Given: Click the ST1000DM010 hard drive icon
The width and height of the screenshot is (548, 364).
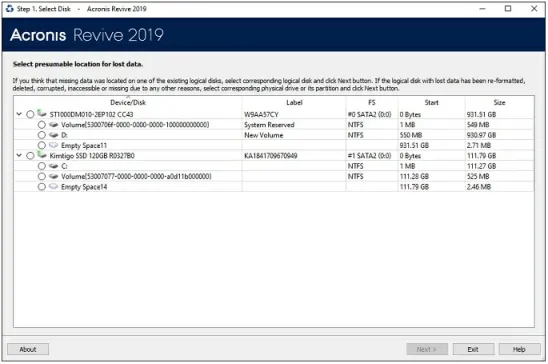Looking at the screenshot, I should click(x=42, y=113).
